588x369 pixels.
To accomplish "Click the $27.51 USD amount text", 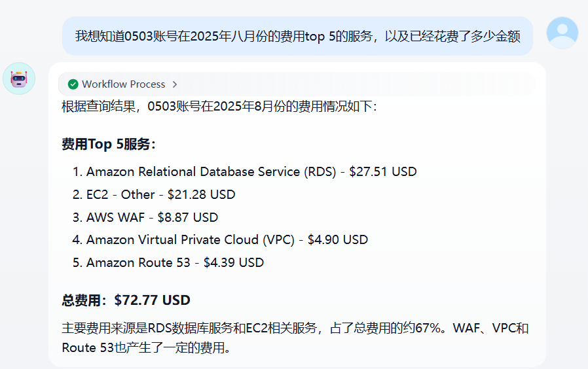I will [383, 171].
